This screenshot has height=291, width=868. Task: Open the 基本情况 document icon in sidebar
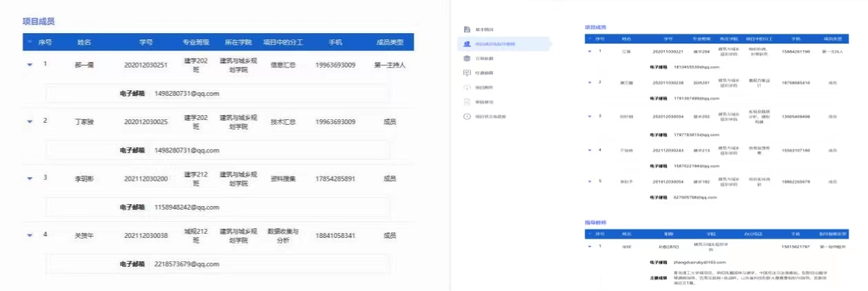click(x=467, y=30)
